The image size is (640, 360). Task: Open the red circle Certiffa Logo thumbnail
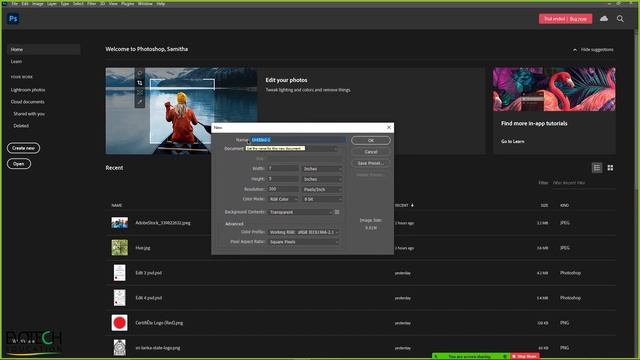pyautogui.click(x=120, y=323)
